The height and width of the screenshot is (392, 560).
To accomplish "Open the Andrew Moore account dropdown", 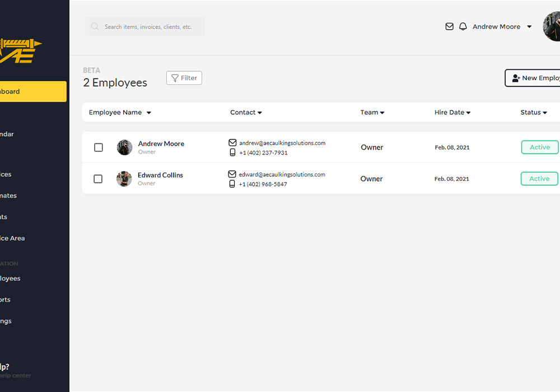I will tap(529, 27).
